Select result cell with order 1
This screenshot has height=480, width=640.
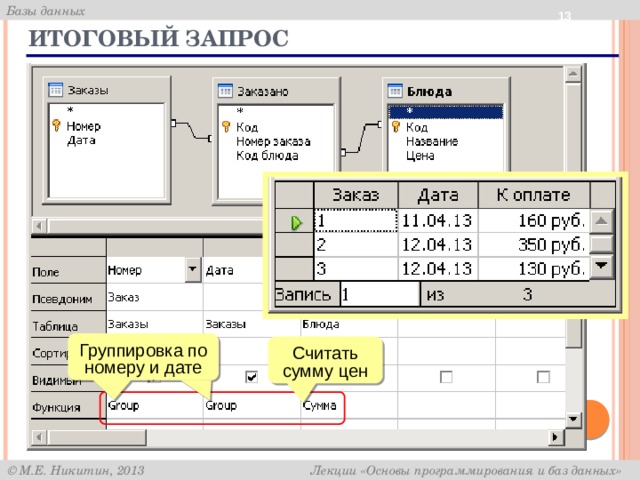(x=356, y=220)
